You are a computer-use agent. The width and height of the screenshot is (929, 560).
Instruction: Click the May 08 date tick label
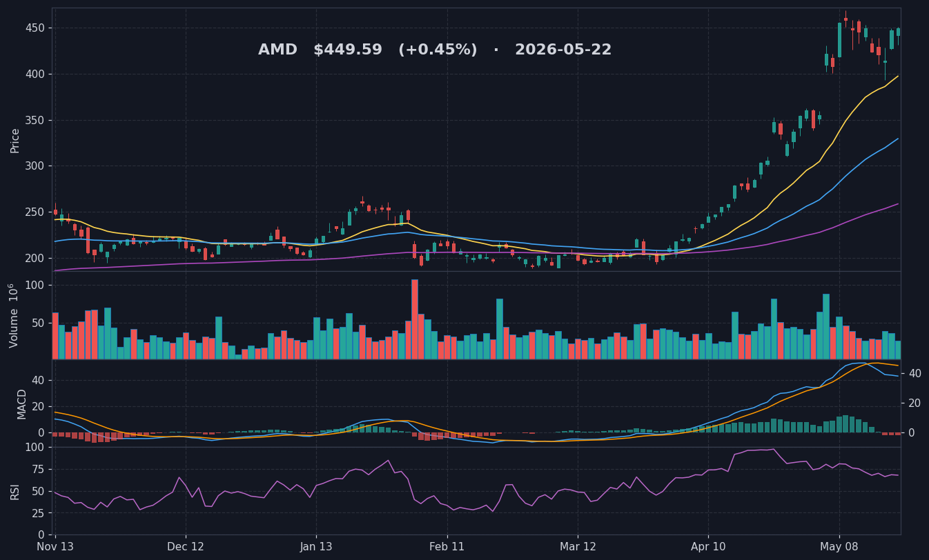pos(839,547)
